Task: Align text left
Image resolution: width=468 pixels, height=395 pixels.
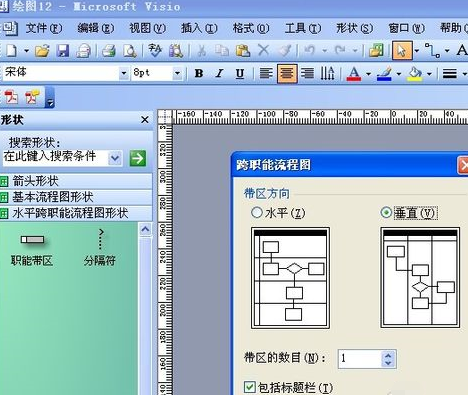Action: pyautogui.click(x=266, y=73)
